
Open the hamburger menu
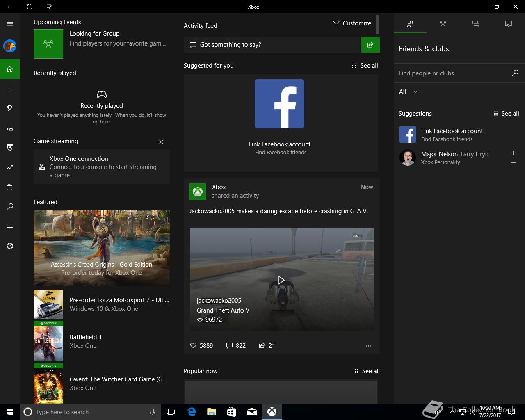10,24
